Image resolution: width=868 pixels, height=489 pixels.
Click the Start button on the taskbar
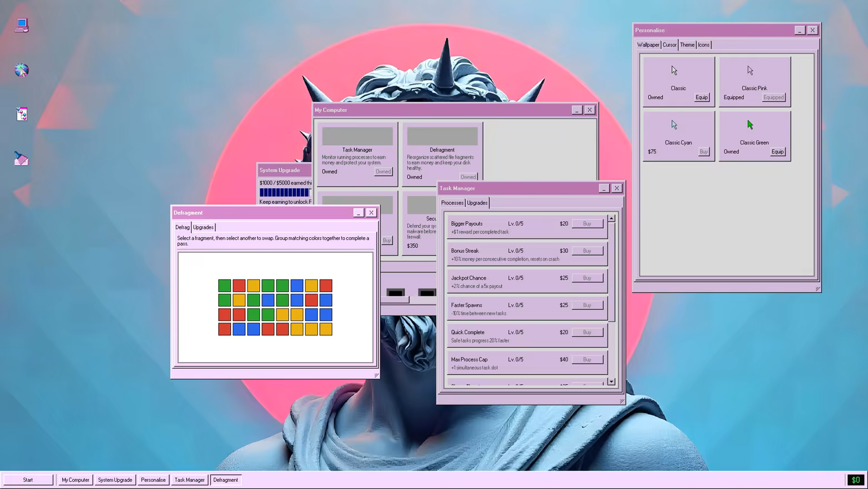tap(28, 480)
